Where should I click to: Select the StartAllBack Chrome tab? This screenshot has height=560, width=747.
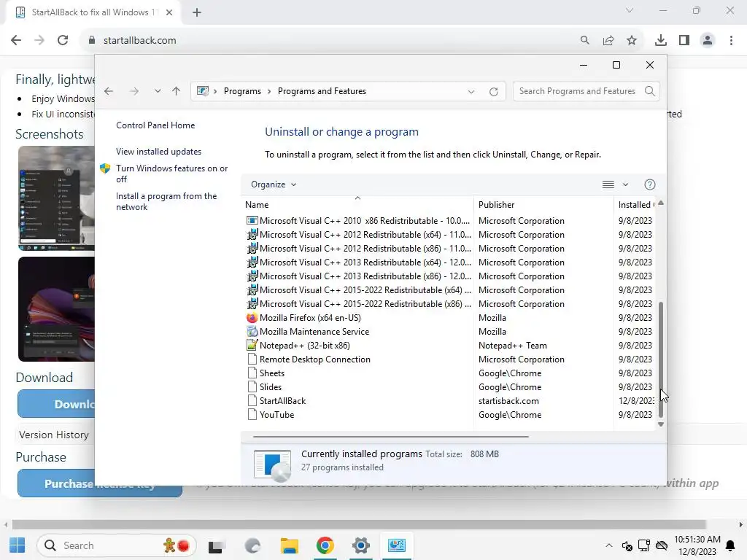pyautogui.click(x=93, y=12)
